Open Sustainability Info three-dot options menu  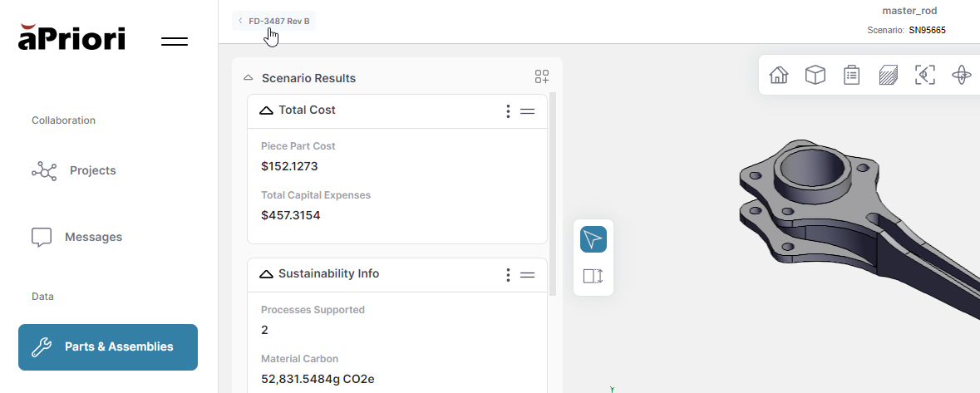click(508, 275)
